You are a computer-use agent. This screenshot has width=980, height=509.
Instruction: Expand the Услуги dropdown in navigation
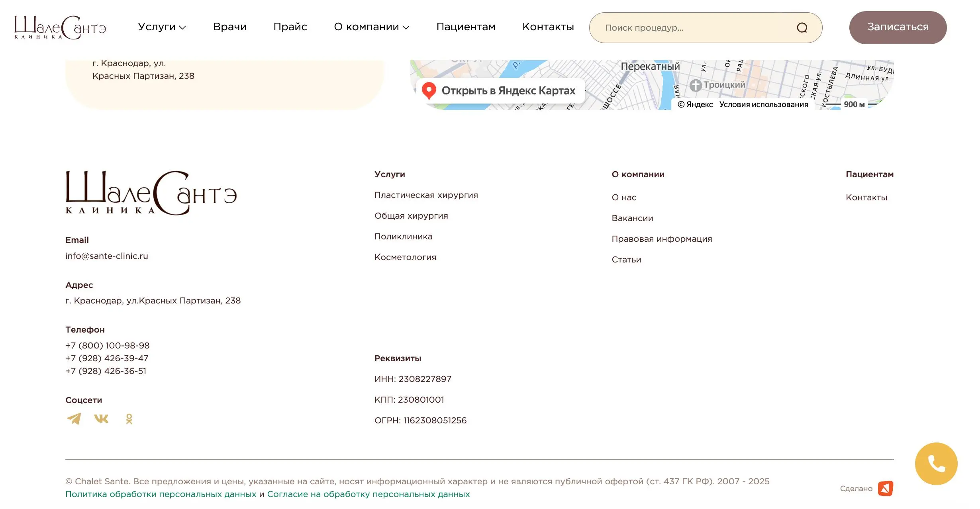coord(161,27)
